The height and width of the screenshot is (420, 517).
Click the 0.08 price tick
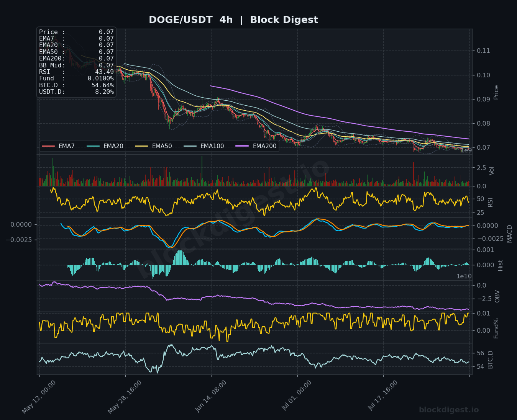[483, 123]
